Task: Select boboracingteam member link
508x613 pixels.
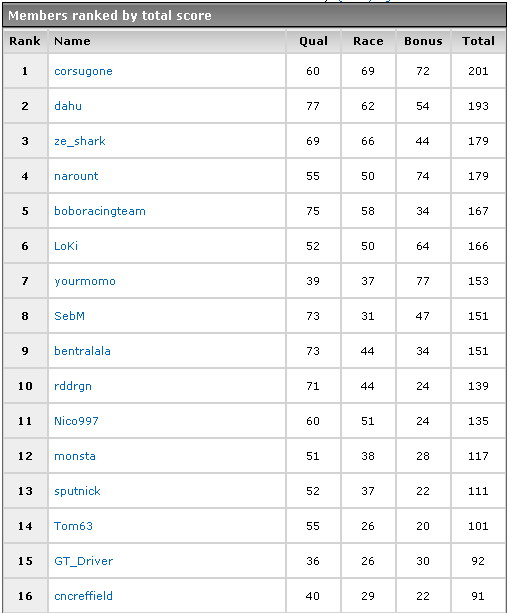Action: 100,211
